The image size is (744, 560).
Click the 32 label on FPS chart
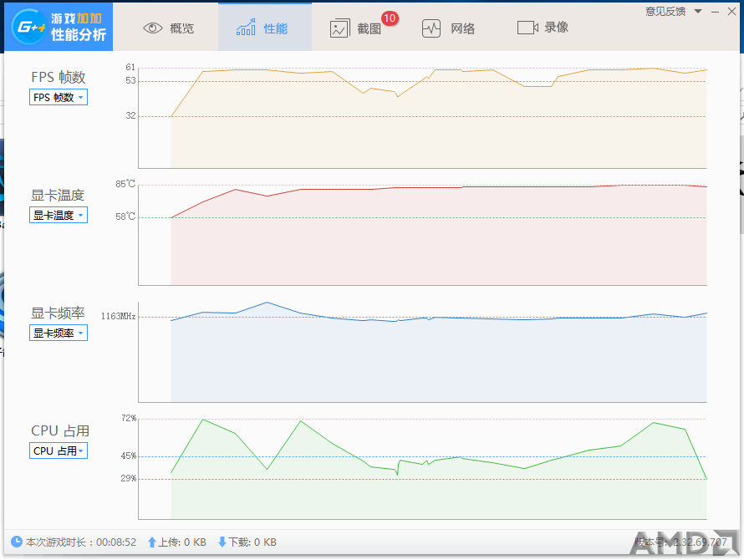coord(130,115)
